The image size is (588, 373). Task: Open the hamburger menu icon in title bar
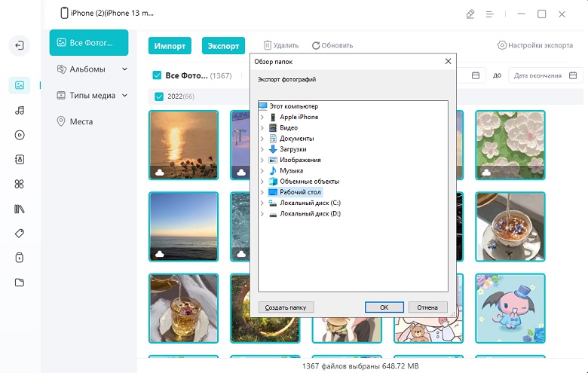coord(490,14)
